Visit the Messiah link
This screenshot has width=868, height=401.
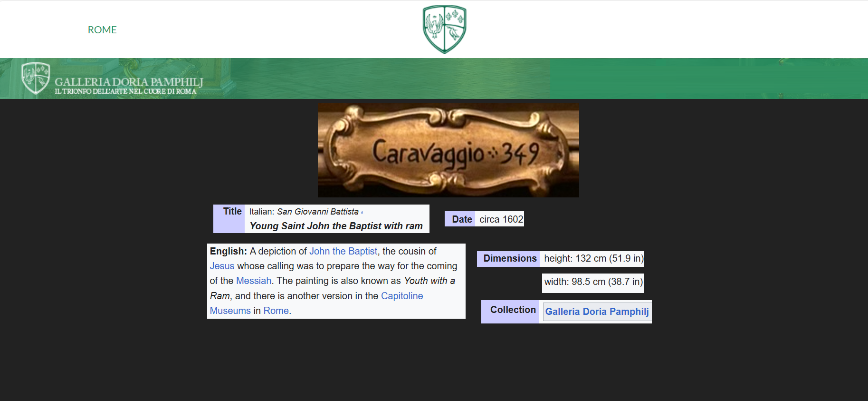pyautogui.click(x=254, y=281)
